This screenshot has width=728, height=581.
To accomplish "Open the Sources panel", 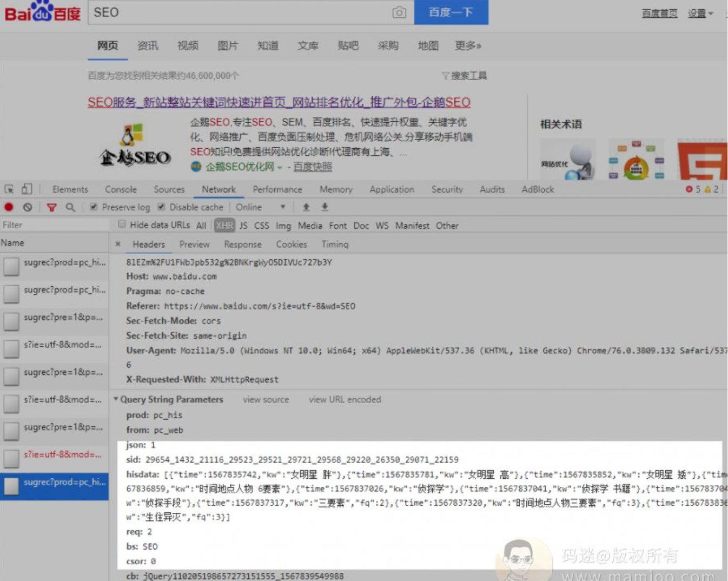I will [169, 189].
